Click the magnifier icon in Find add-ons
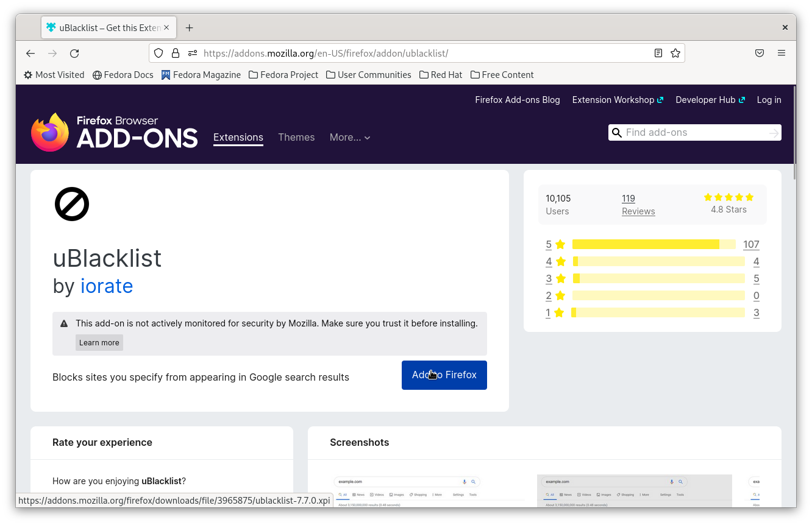The image size is (812, 525). 617,133
